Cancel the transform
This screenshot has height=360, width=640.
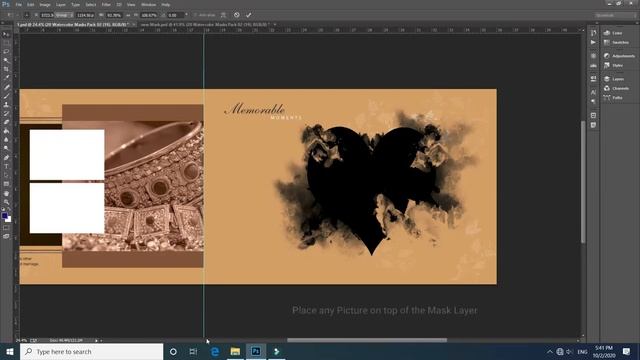(237, 15)
